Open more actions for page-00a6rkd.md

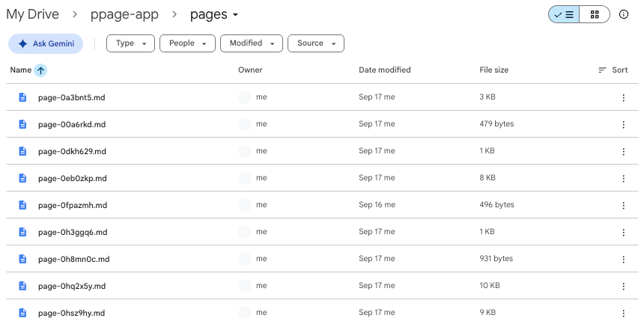[x=624, y=124]
